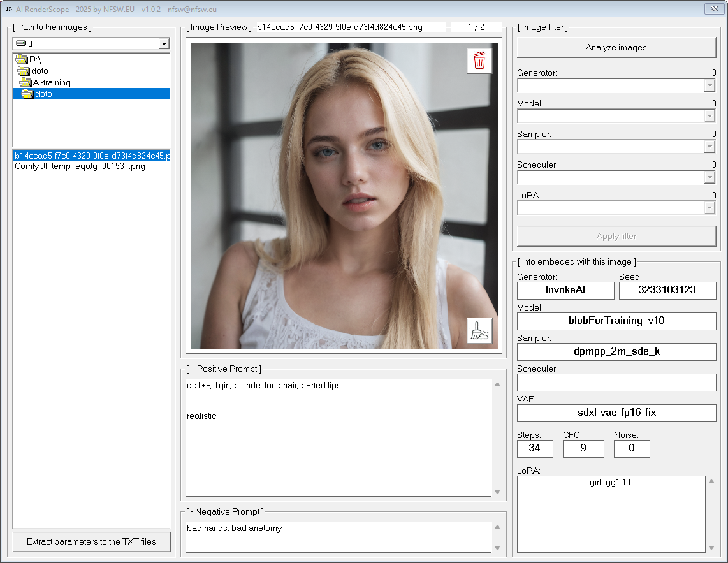Click the Steps value field
Image resolution: width=728 pixels, height=563 pixels.
click(x=534, y=448)
